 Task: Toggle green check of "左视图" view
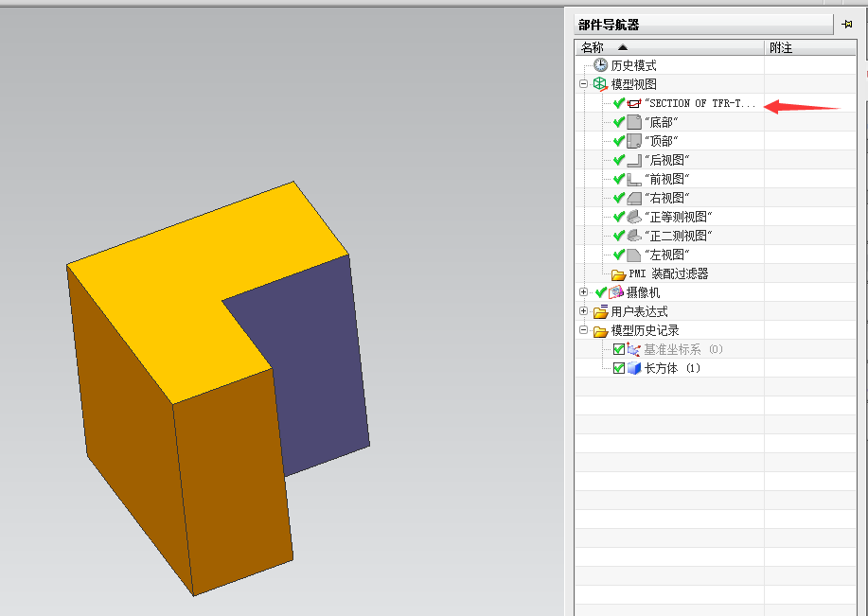(619, 255)
